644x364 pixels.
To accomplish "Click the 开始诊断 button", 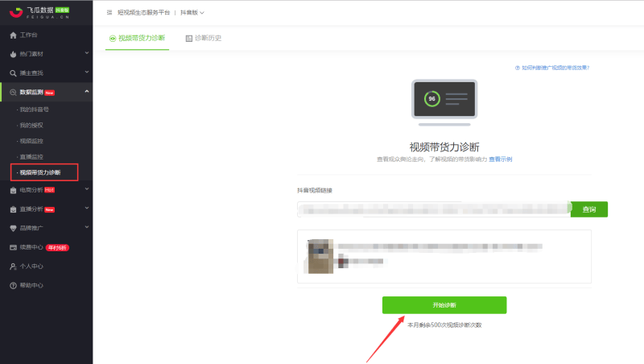I will (444, 305).
